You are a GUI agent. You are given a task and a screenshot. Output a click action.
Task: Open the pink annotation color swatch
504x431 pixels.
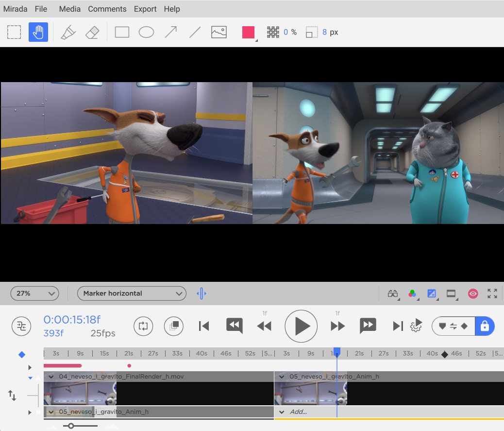249,33
